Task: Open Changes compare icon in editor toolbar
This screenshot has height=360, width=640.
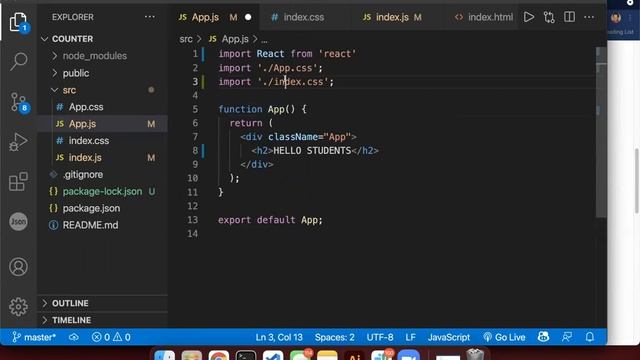Action: coord(549,17)
